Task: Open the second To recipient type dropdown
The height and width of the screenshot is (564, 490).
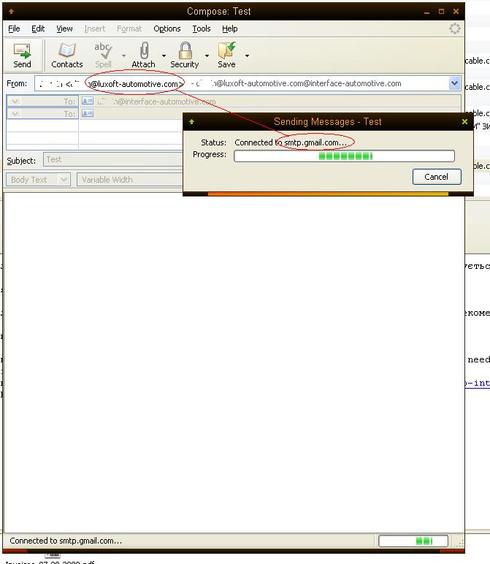Action: pos(42,114)
